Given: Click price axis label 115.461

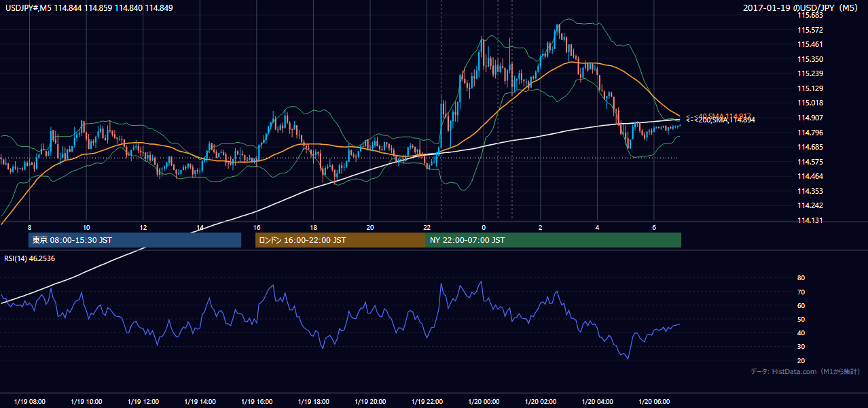Looking at the screenshot, I should click(810, 45).
